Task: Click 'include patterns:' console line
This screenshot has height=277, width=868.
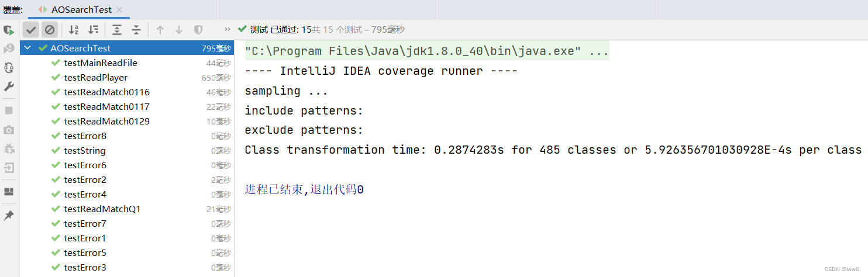Action: (x=304, y=110)
